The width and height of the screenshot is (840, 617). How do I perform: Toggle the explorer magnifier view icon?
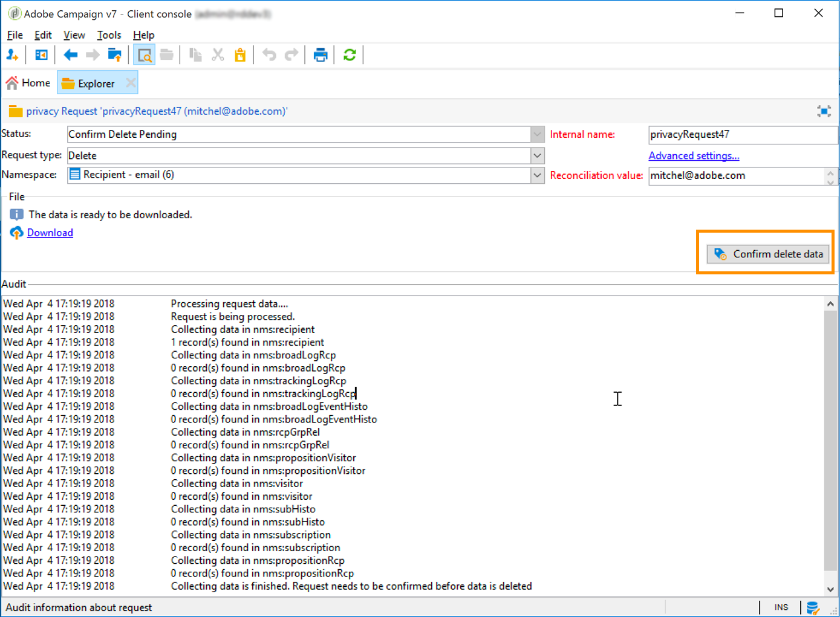(145, 55)
